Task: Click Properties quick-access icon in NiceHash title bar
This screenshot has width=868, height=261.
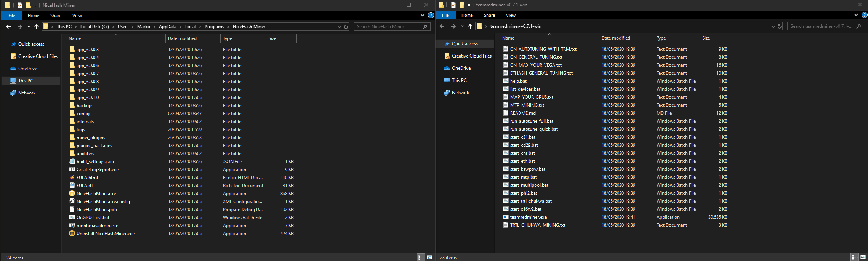Action: 20,5
